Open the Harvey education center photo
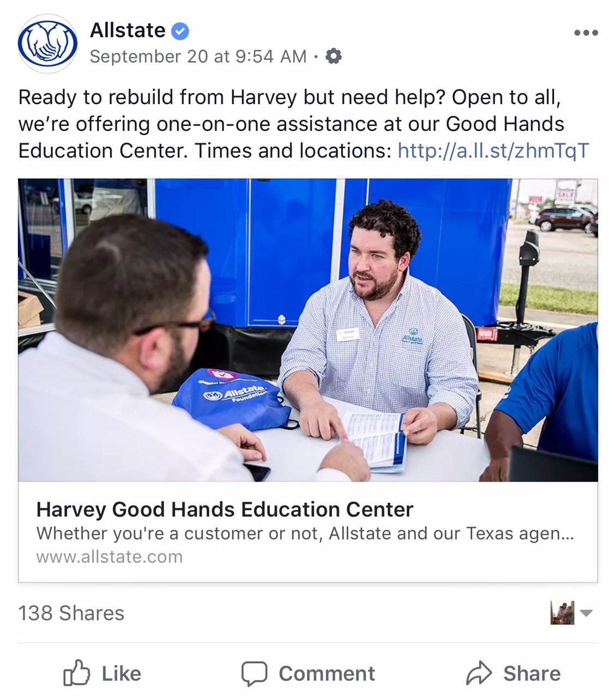Image resolution: width=616 pixels, height=698 pixels. click(308, 330)
